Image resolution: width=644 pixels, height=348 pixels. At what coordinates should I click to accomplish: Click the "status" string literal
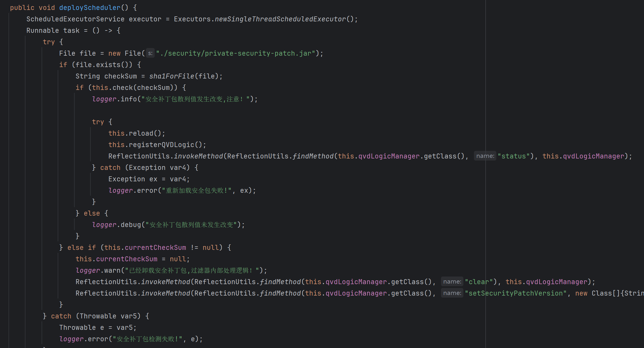(x=514, y=156)
